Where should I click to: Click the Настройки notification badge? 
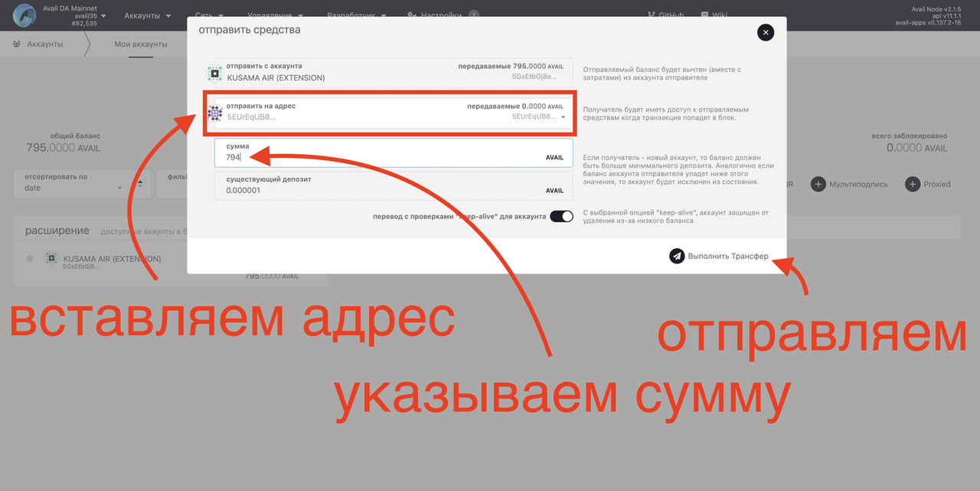coord(473,15)
